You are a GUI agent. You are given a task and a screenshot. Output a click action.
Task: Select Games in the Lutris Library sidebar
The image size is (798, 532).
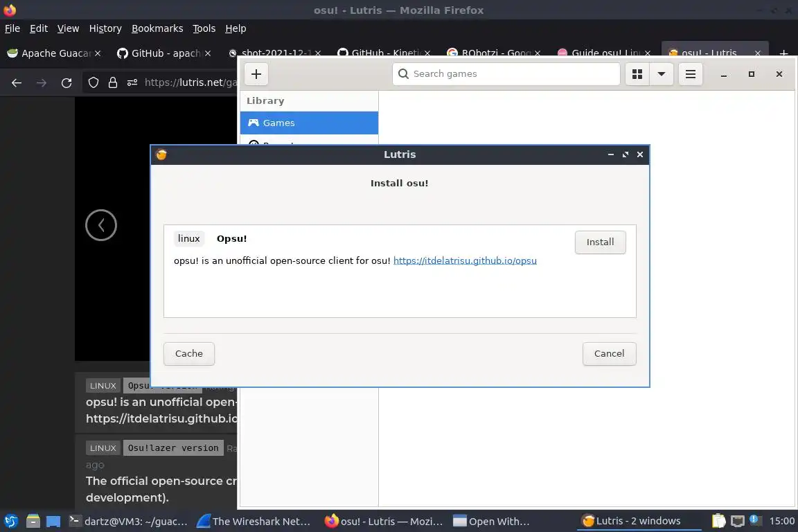309,123
